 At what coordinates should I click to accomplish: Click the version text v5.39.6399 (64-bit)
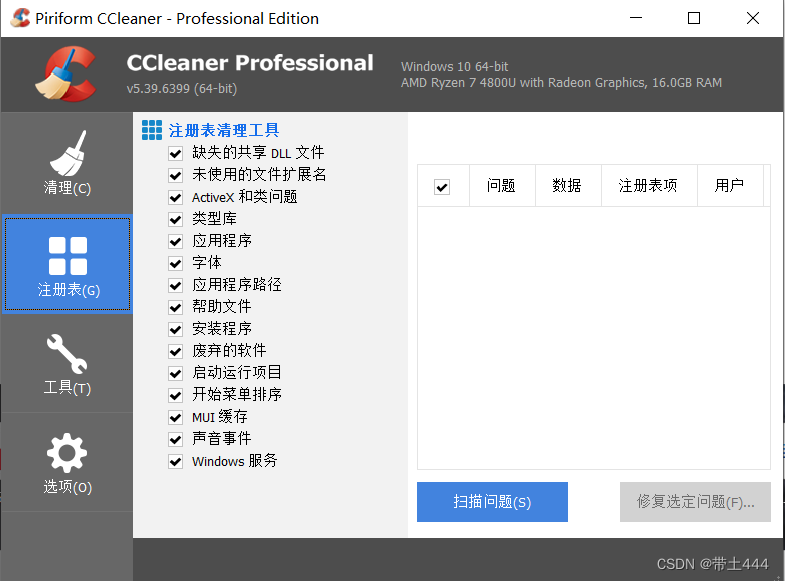coord(182,89)
